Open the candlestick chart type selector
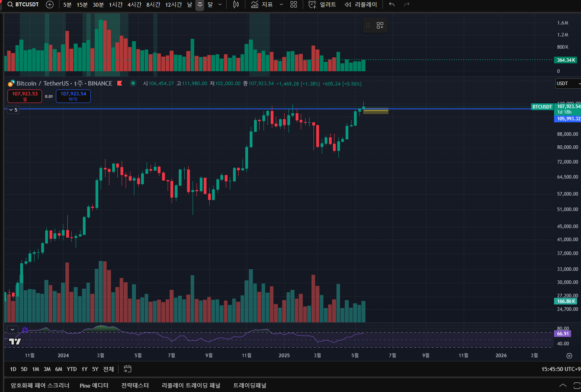This screenshot has width=581, height=392. pos(236,5)
